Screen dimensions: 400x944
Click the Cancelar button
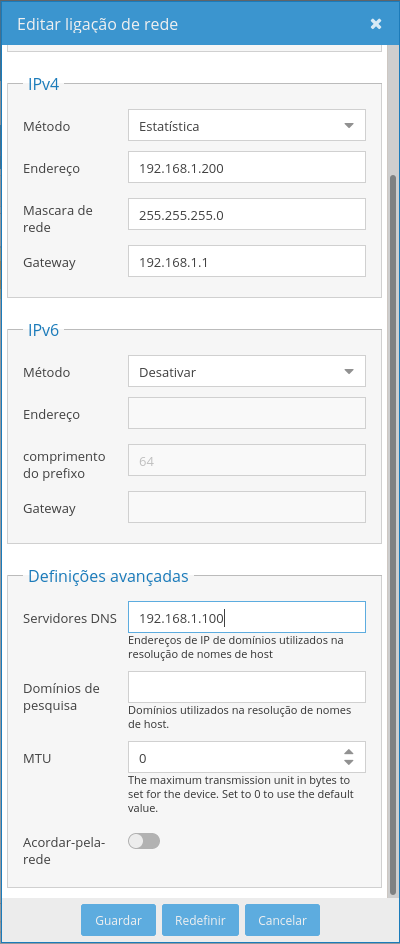[x=283, y=920]
